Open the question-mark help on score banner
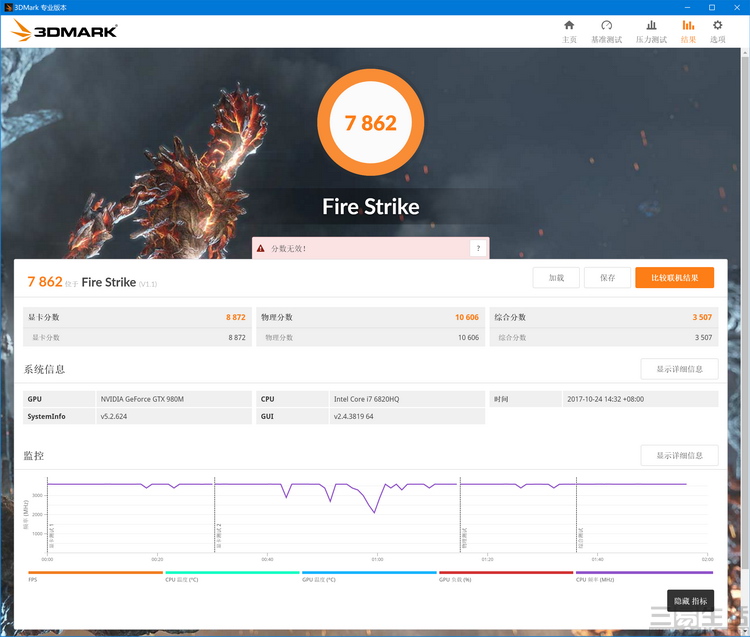750x637 pixels. tap(478, 248)
